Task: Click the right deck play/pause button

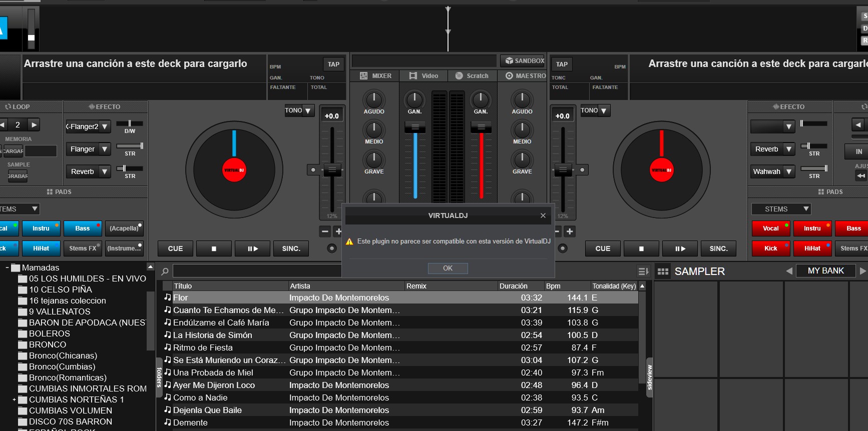Action: [680, 248]
